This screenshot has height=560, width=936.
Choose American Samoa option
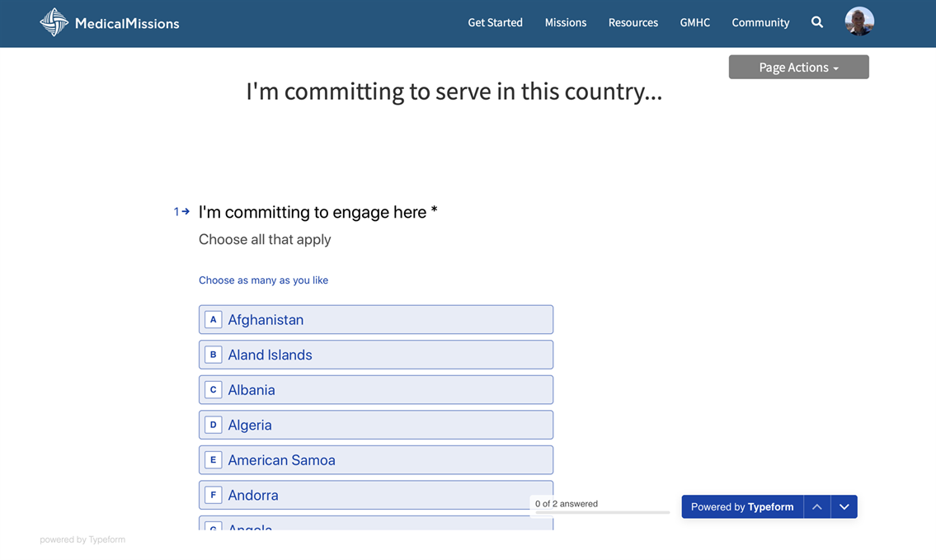pos(375,460)
